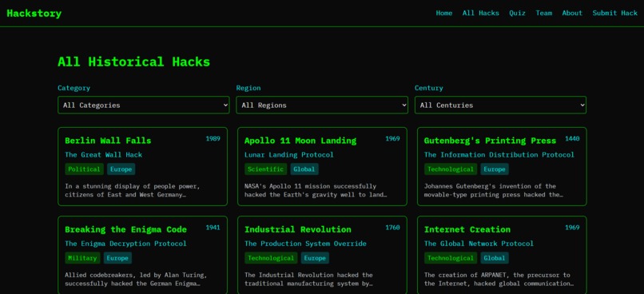This screenshot has width=644, height=294.
Task: Click Europe tag on Gutenberg card
Action: pyautogui.click(x=495, y=169)
